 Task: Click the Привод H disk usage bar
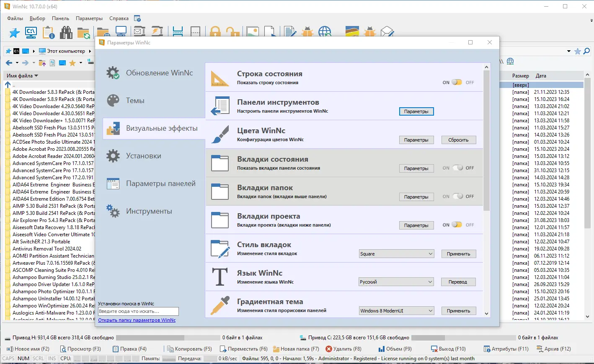168,338
